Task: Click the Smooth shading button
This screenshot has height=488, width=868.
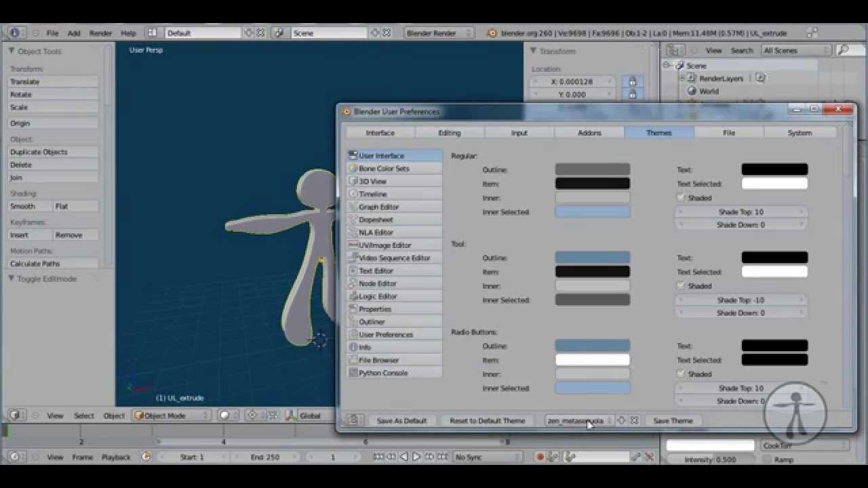Action: [31, 206]
